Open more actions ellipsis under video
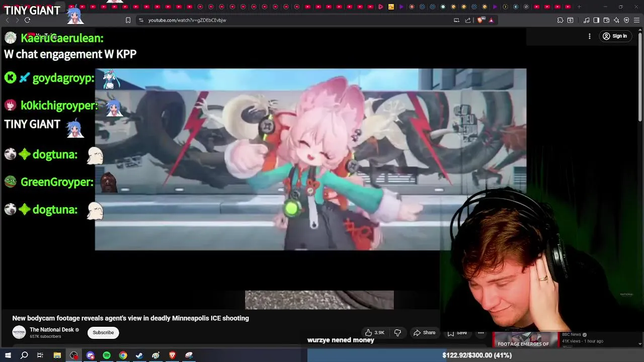 tap(481, 332)
